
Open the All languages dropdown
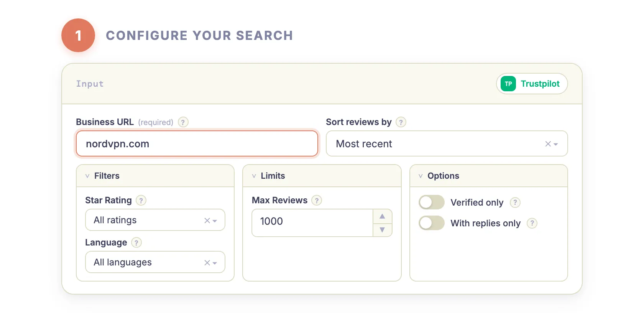click(x=215, y=262)
